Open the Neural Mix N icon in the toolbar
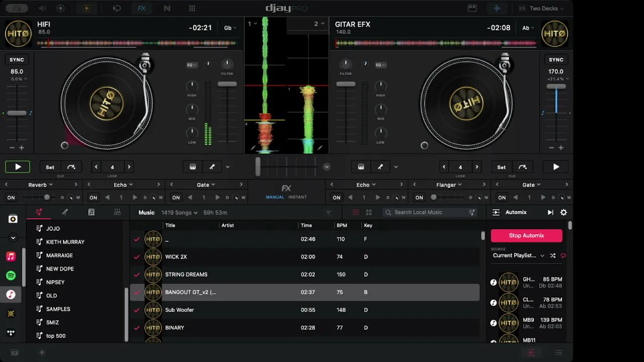Viewport: 644px width, 362px height. point(167,8)
